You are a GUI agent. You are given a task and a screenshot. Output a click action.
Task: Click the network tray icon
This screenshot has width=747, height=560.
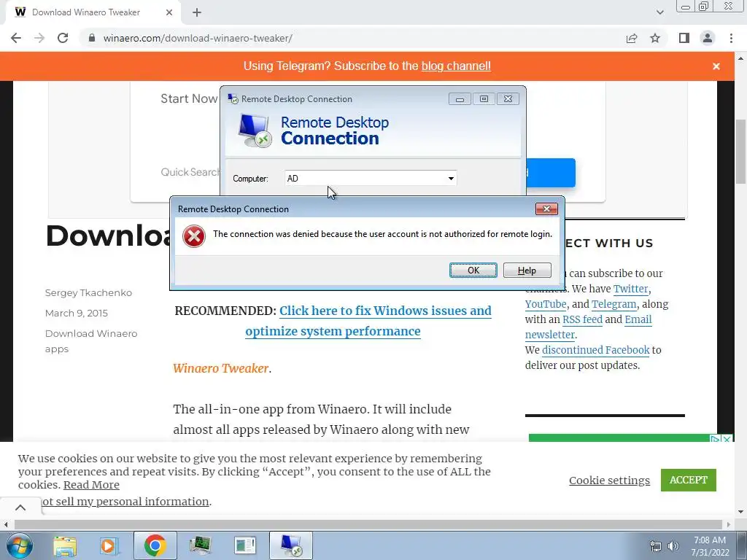[x=656, y=546]
